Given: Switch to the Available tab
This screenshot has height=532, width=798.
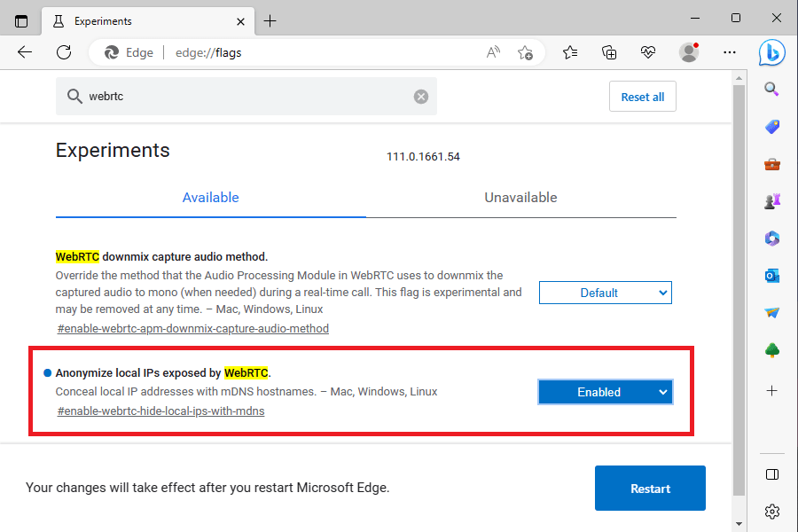Looking at the screenshot, I should [x=211, y=198].
